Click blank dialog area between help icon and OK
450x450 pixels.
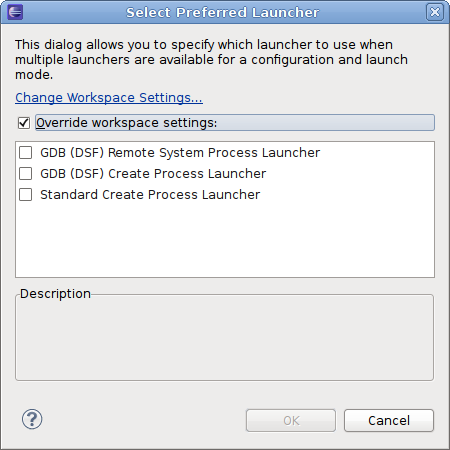click(143, 420)
